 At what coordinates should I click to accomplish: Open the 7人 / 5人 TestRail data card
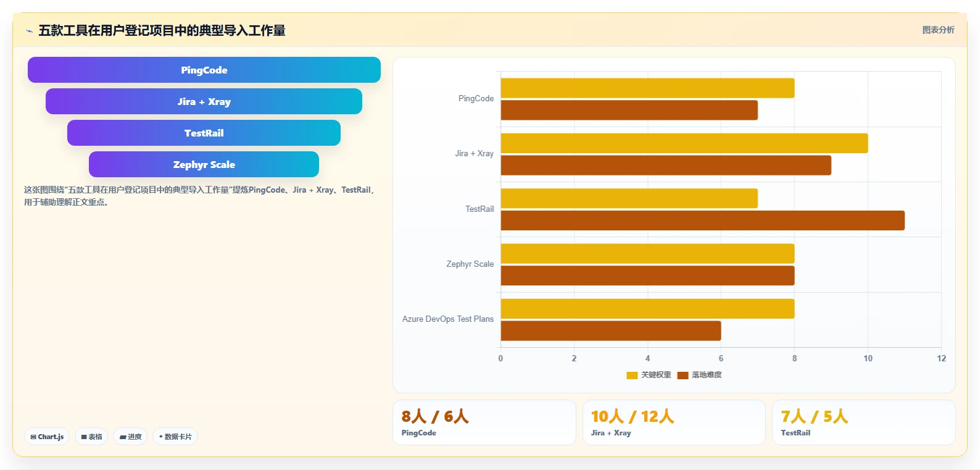[x=863, y=422]
